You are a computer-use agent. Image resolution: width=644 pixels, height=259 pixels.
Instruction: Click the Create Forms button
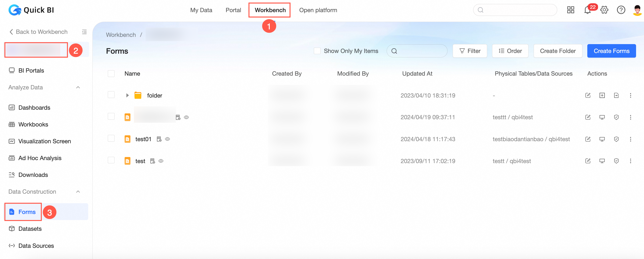[x=611, y=51]
